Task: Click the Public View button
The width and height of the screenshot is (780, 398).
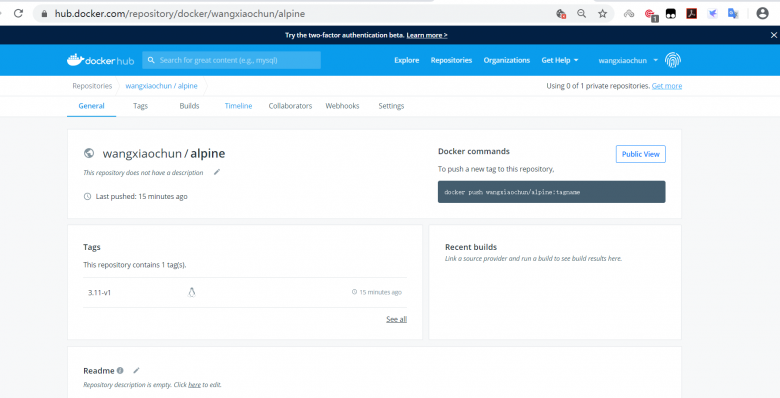Action: click(x=640, y=154)
